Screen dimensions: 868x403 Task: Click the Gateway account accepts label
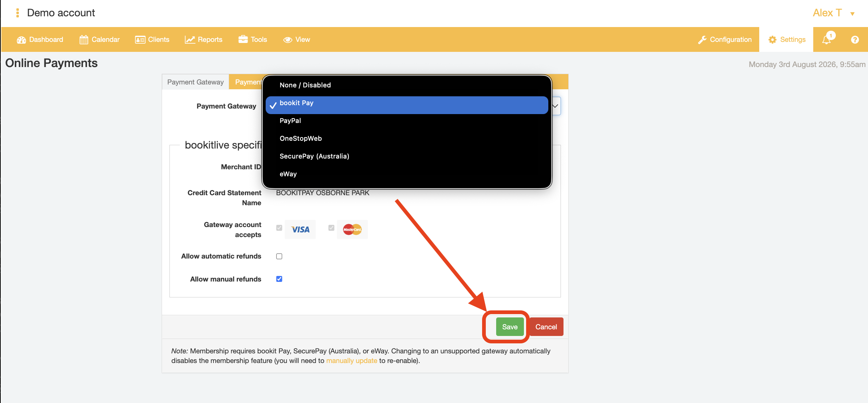(232, 230)
